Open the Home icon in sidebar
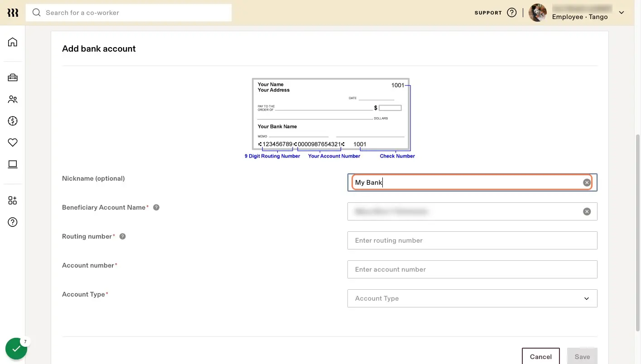The image size is (641, 364). [13, 42]
